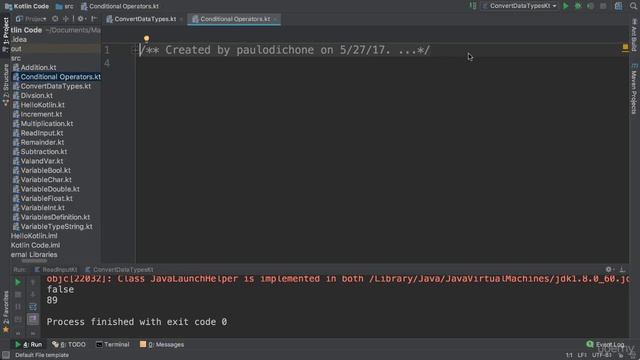
Task: Select VariableBool.kt file
Action: click(45, 171)
